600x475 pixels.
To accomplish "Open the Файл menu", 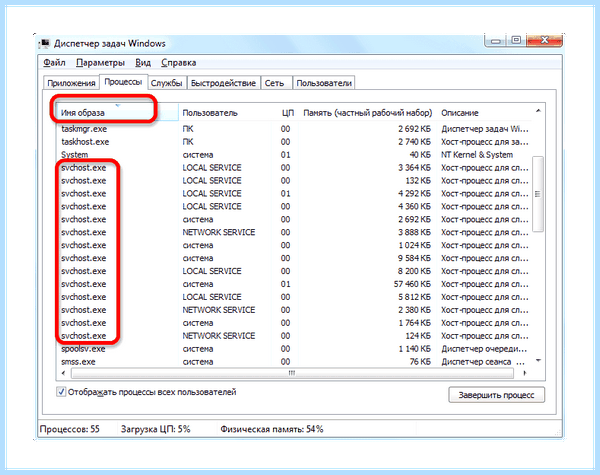I will point(54,62).
